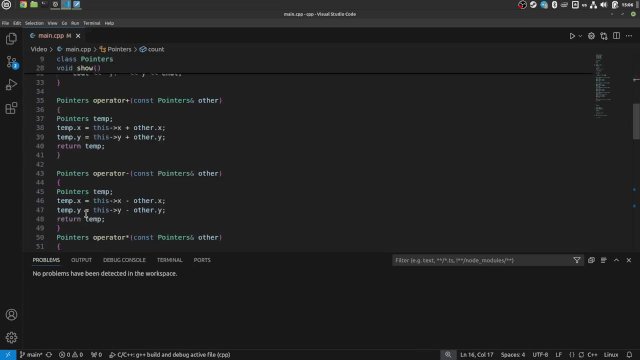Viewport: 640px width, 360px height.
Task: Open Chrome from the top panel
Action: coord(23,5)
